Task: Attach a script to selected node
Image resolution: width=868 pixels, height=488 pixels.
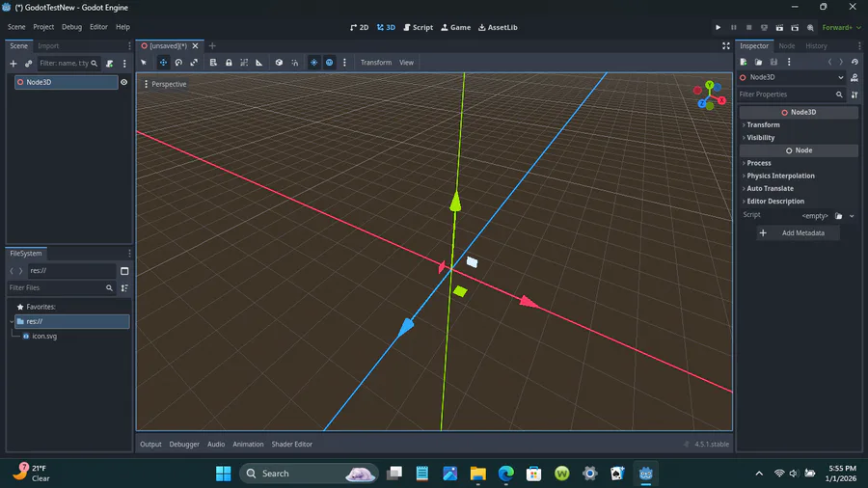Action: click(110, 64)
